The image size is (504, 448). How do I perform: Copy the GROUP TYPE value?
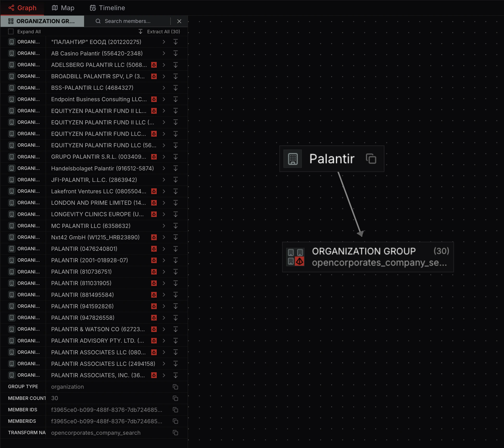175,387
